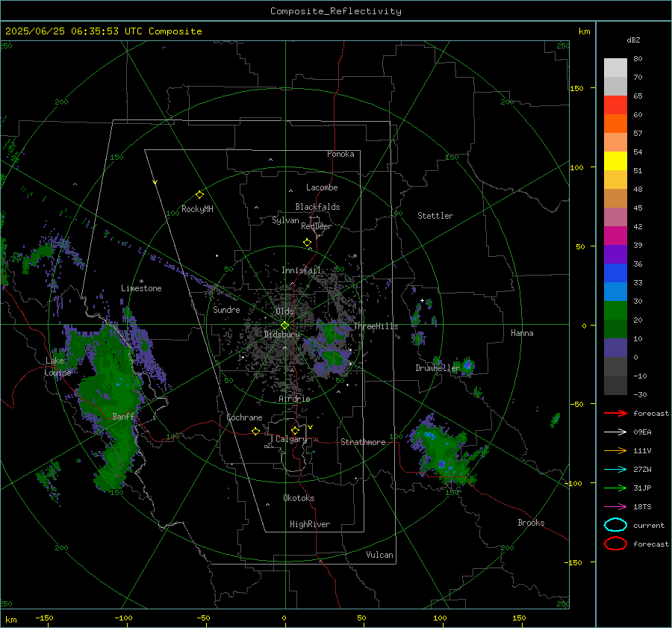
Task: Click the HighRiver label
Action: click(x=310, y=524)
